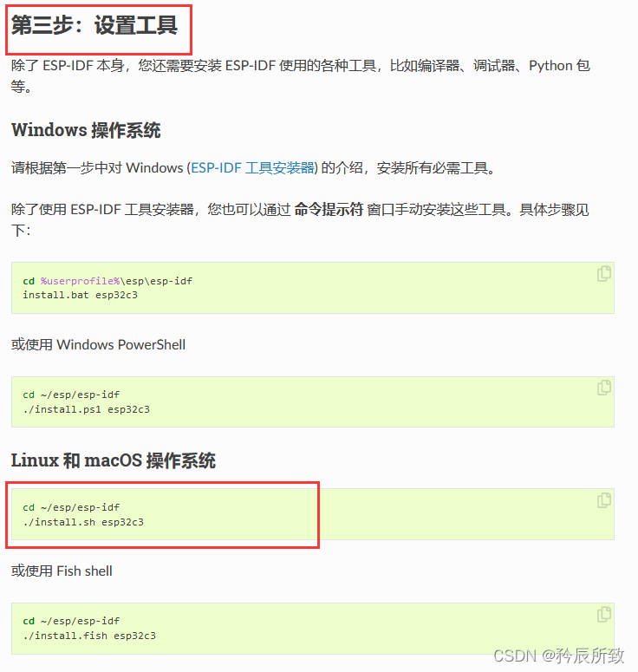Copy the install.fish code block
The image size is (638, 672).
[603, 614]
